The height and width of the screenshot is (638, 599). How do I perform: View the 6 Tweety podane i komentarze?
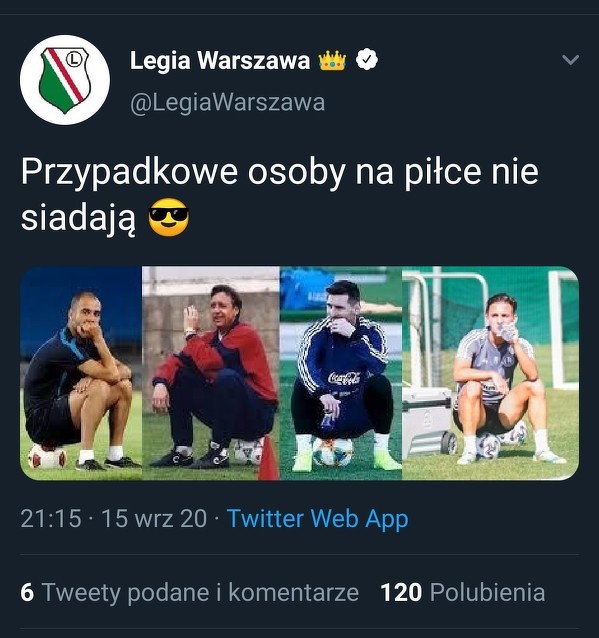(x=190, y=592)
